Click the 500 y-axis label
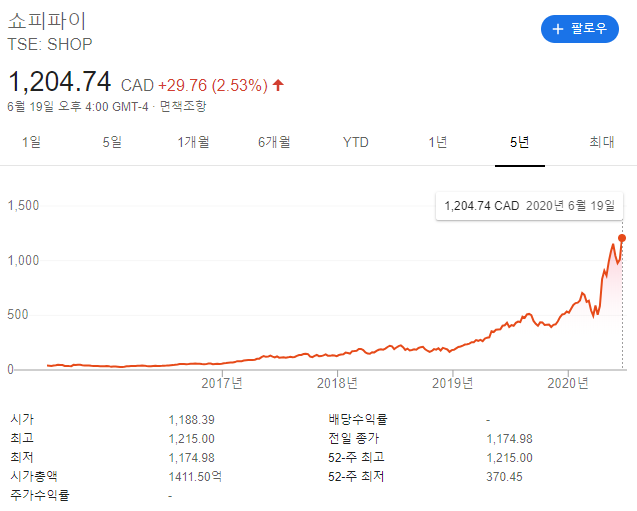Image resolution: width=637 pixels, height=511 pixels. [18, 314]
